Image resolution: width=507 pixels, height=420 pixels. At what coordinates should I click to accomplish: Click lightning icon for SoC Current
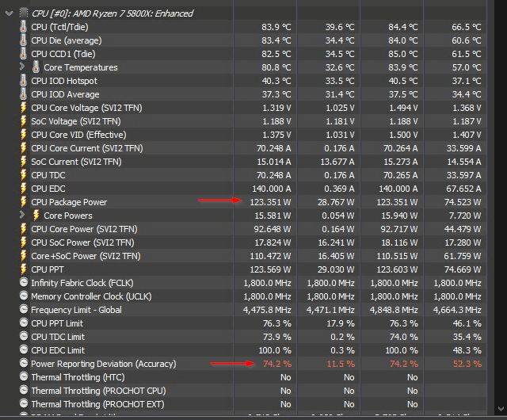pos(23,162)
